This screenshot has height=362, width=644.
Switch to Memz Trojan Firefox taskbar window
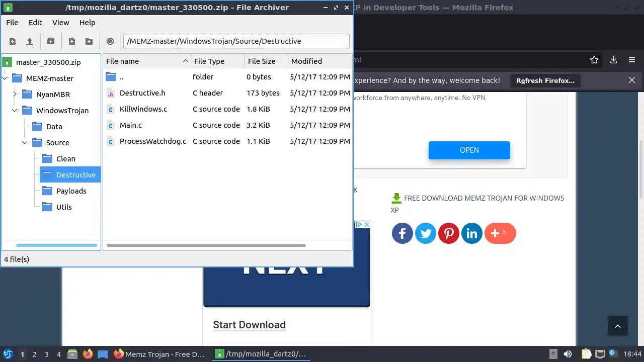pos(159,354)
